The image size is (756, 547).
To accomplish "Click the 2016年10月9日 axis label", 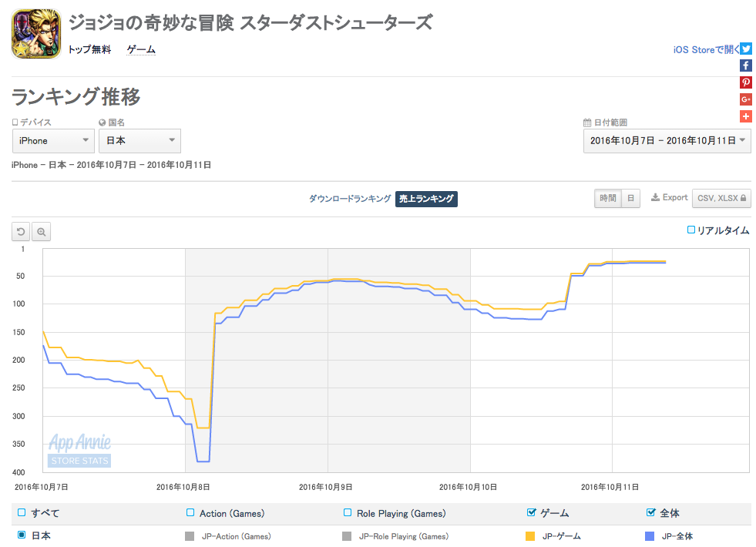I will tap(325, 487).
